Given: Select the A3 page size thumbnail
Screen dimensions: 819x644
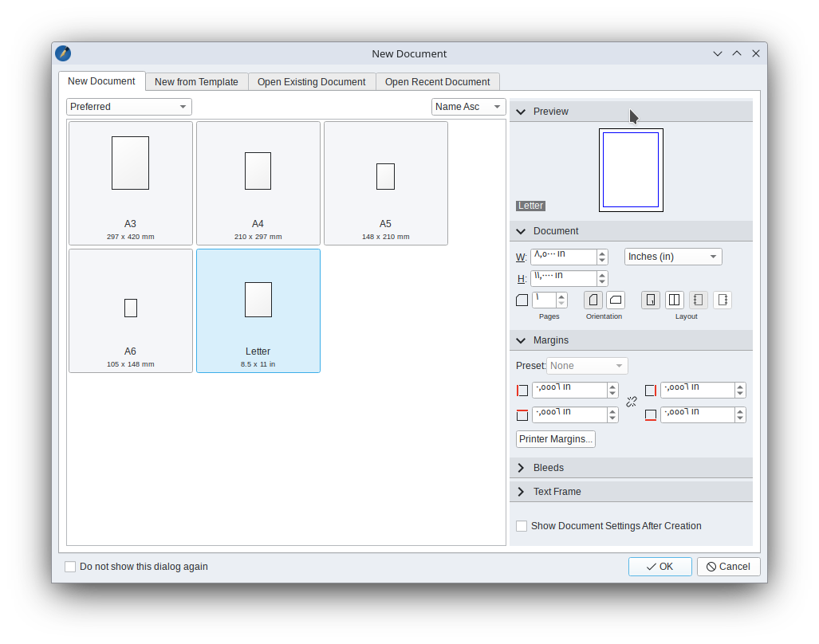Looking at the screenshot, I should pyautogui.click(x=131, y=183).
